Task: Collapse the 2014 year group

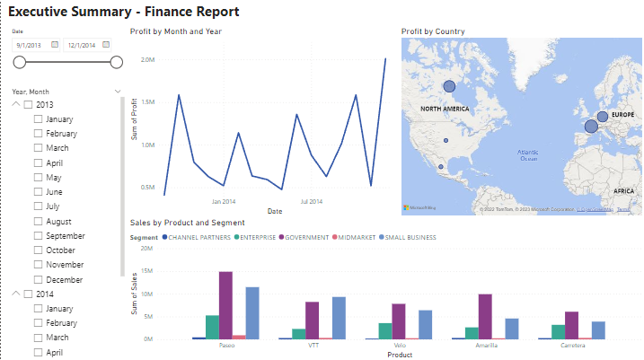Action: (16, 294)
